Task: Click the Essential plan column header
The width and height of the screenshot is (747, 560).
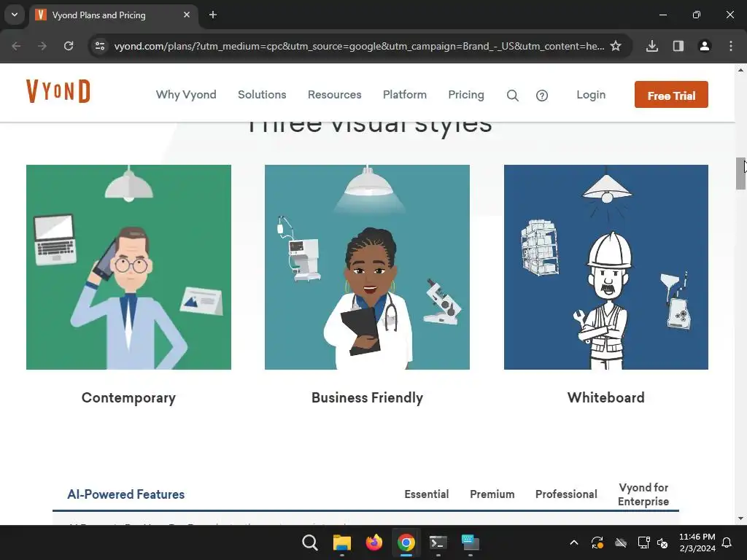Action: click(426, 494)
